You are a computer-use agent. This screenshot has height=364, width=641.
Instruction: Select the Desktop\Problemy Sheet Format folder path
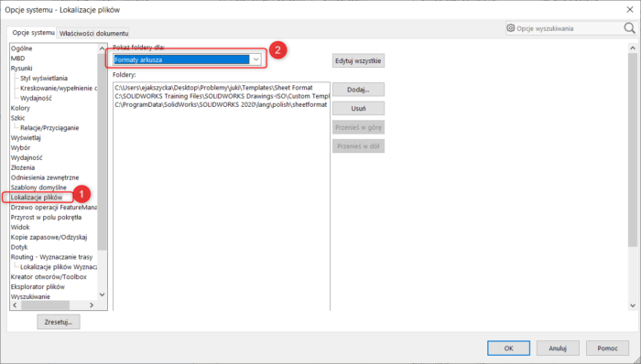point(213,88)
